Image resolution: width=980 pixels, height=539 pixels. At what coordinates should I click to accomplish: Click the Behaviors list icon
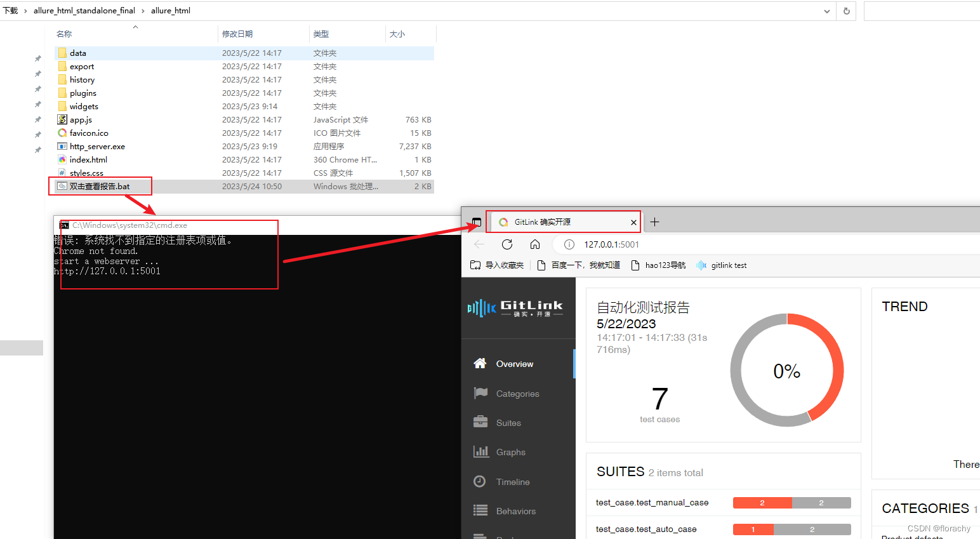tap(480, 510)
